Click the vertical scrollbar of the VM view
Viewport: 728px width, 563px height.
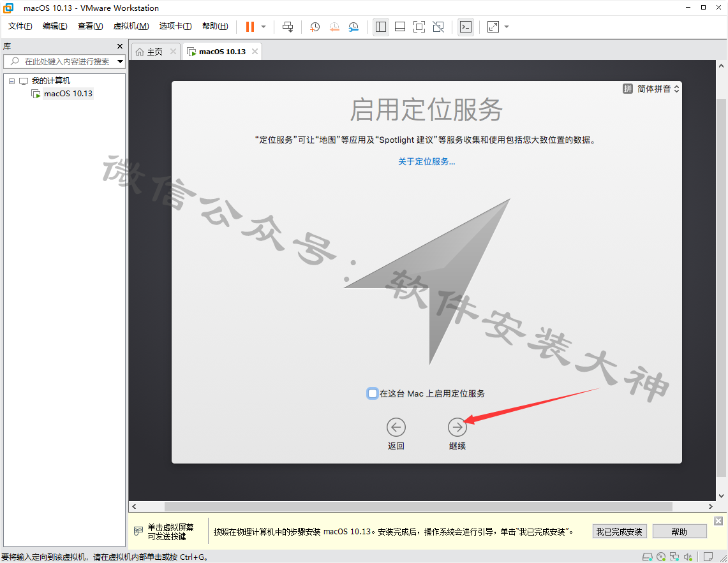pyautogui.click(x=721, y=288)
